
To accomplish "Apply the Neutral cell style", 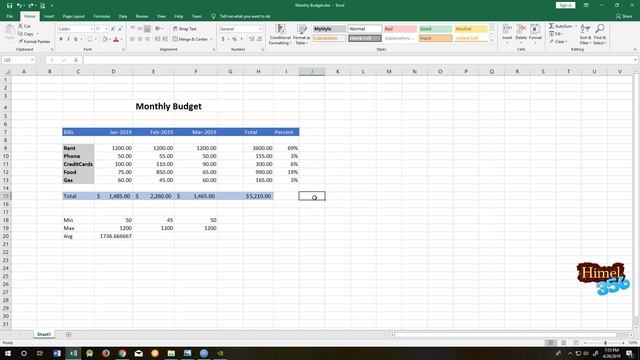I will click(x=471, y=29).
